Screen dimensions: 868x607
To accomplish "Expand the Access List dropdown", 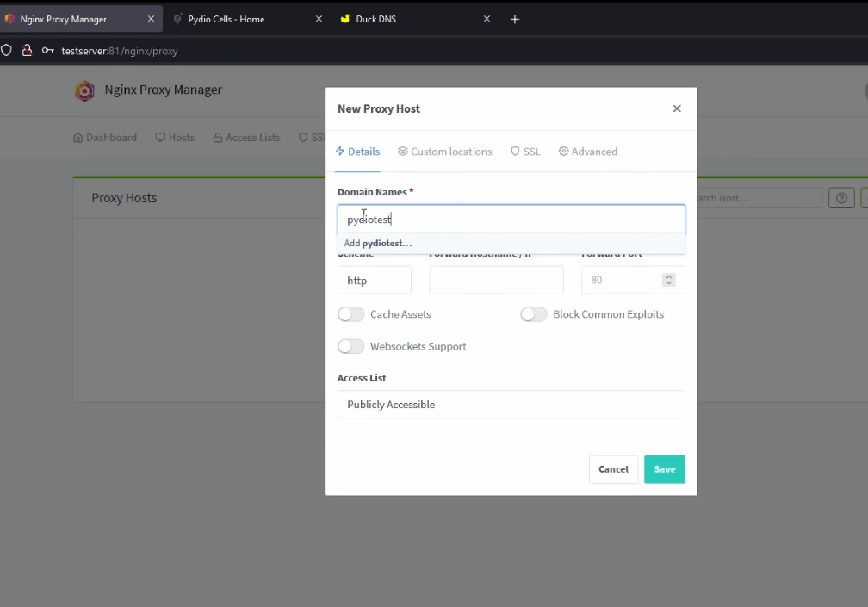I will pyautogui.click(x=511, y=405).
